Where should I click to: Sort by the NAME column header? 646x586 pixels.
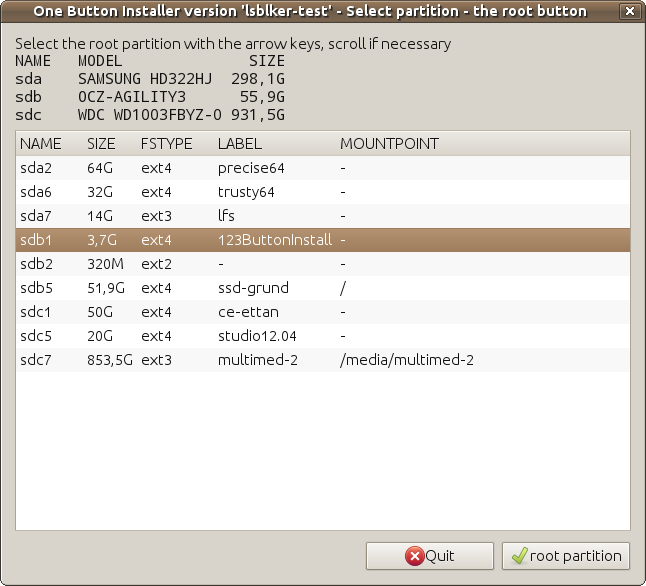40,144
